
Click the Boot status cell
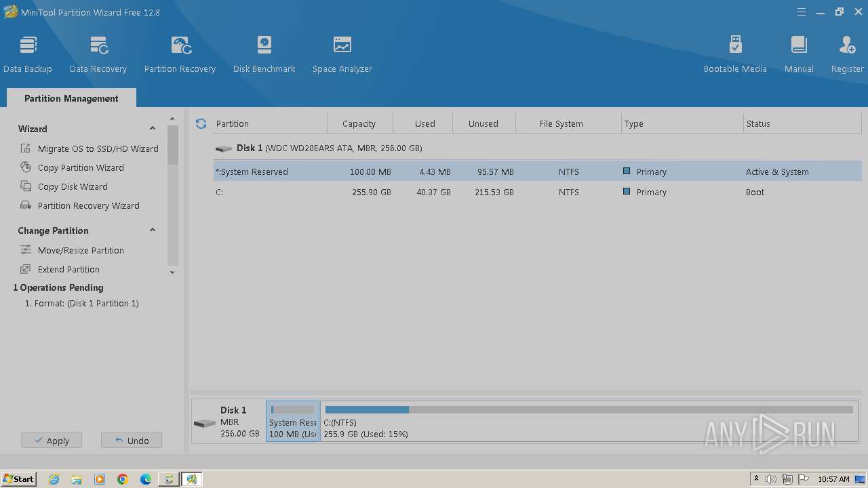(x=755, y=192)
